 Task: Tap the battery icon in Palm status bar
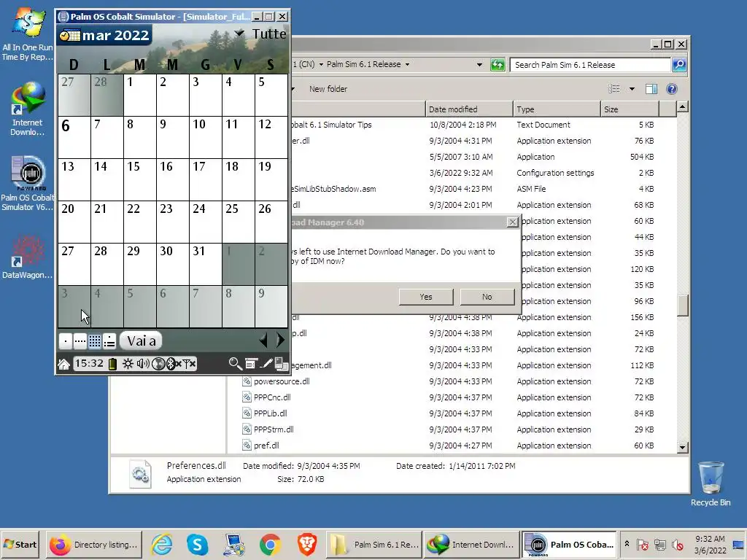(x=112, y=365)
